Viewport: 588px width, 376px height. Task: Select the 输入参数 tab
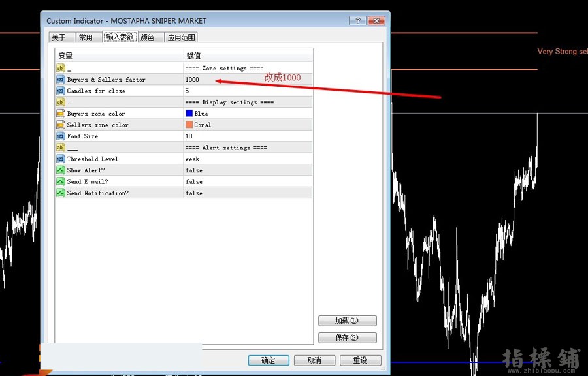tap(120, 37)
